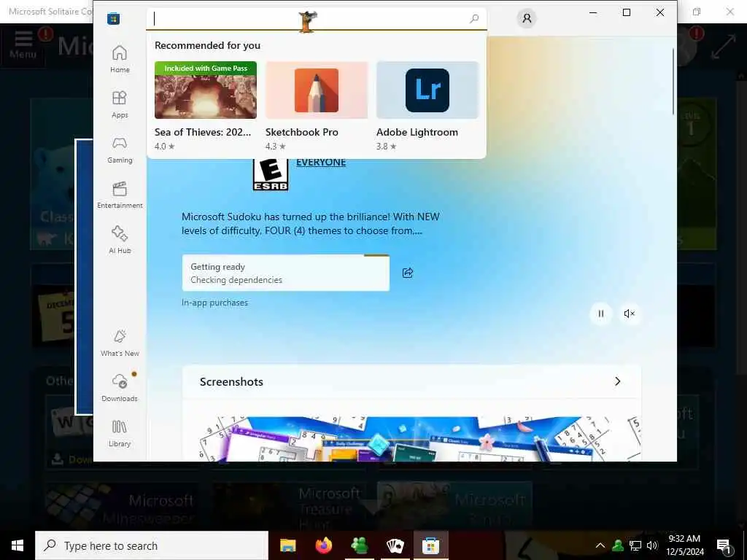The width and height of the screenshot is (747, 560).
Task: Open the Home section in the Store sidebar
Action: (120, 59)
